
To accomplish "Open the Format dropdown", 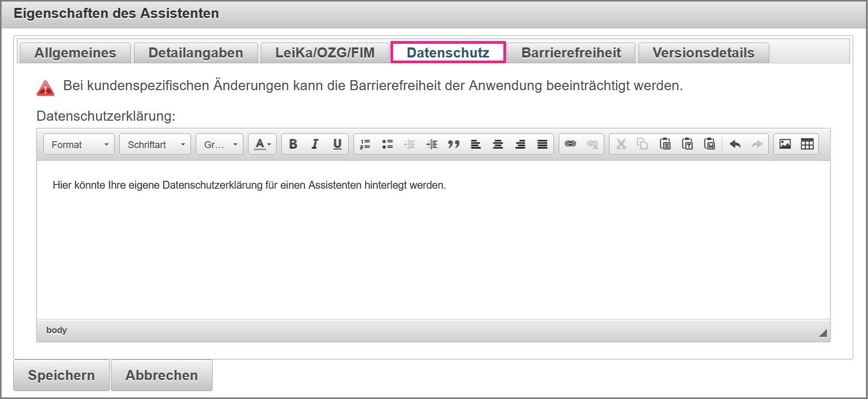I will [81, 144].
